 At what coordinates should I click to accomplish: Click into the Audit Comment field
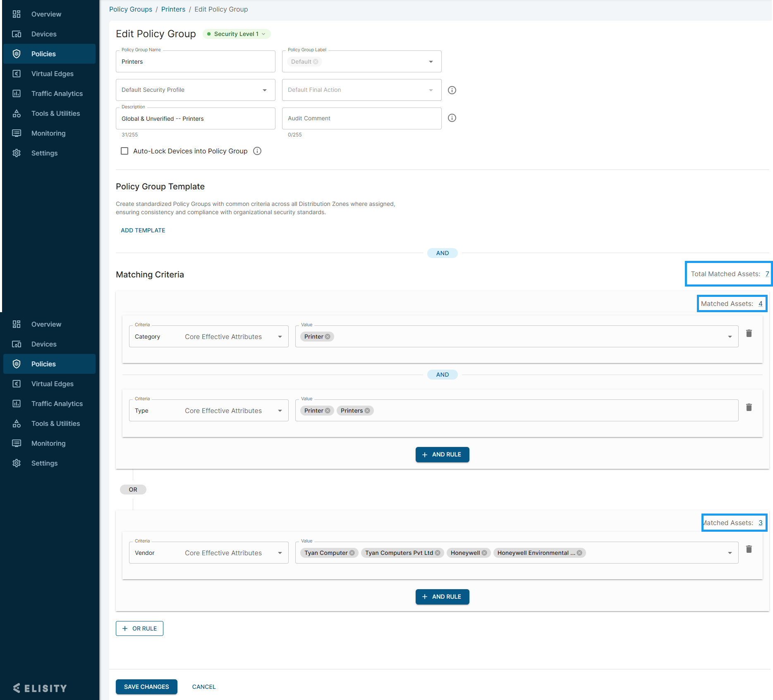(362, 119)
